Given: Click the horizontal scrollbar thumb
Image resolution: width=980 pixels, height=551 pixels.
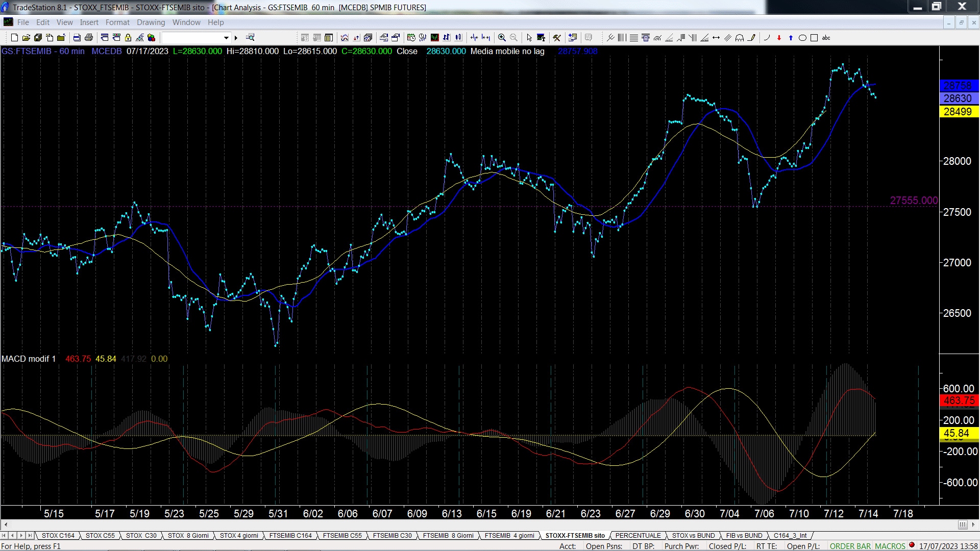Looking at the screenshot, I should point(963,524).
